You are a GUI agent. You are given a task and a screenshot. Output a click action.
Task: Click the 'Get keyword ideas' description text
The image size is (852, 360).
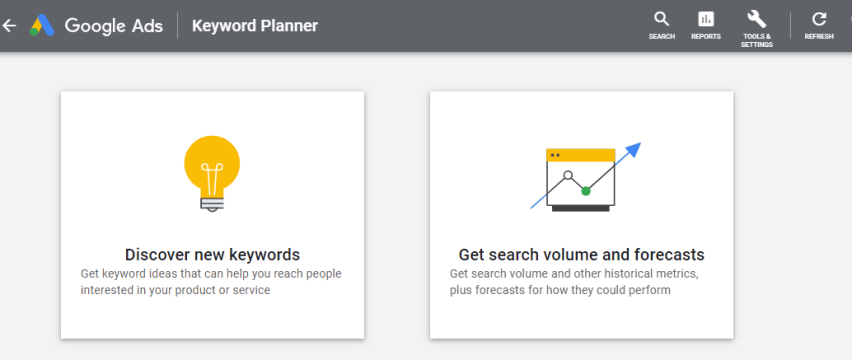pyautogui.click(x=211, y=282)
